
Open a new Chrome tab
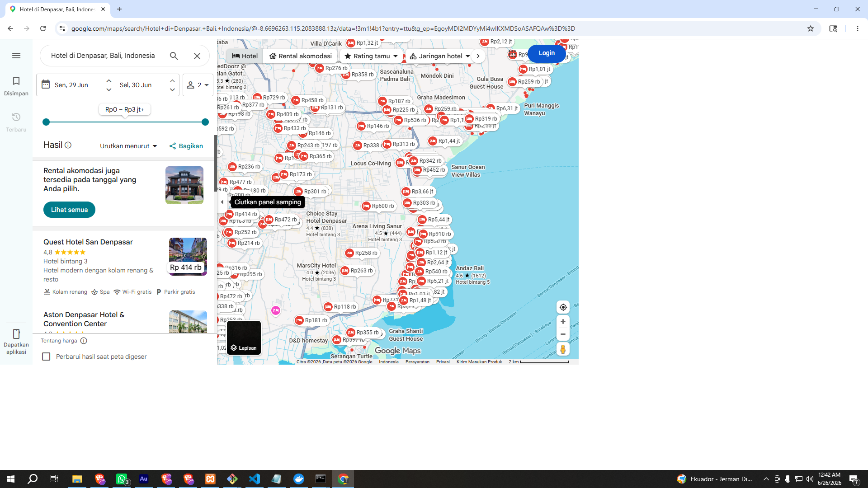click(x=119, y=9)
